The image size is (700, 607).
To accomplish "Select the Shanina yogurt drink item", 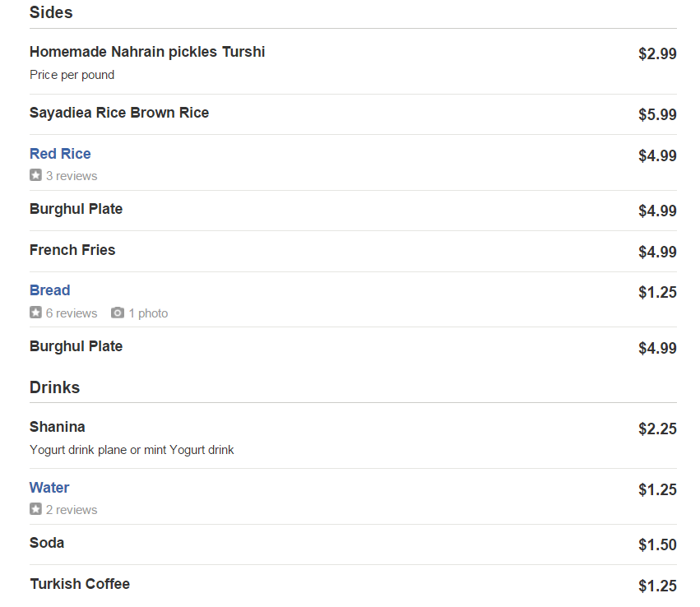I will pos(58,427).
